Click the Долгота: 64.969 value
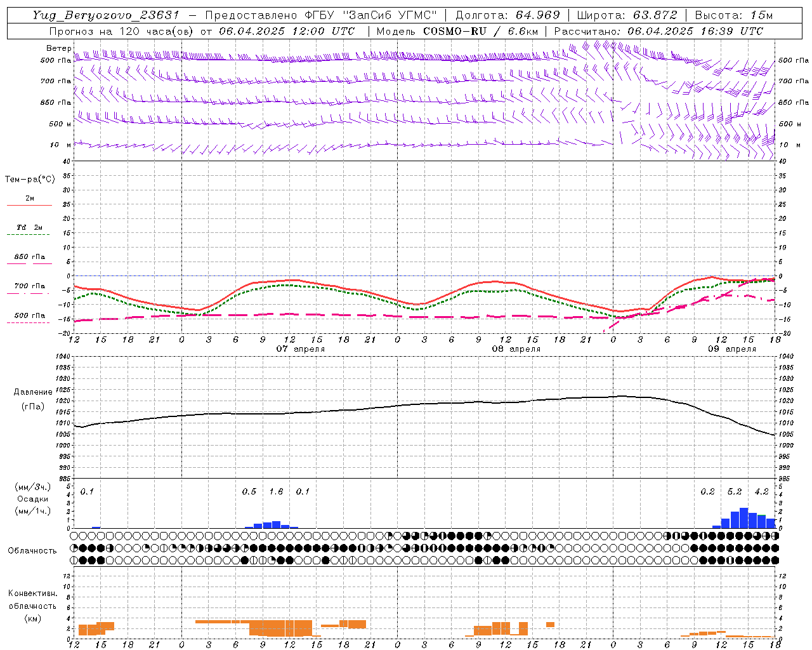This screenshot has width=812, height=650. click(507, 15)
